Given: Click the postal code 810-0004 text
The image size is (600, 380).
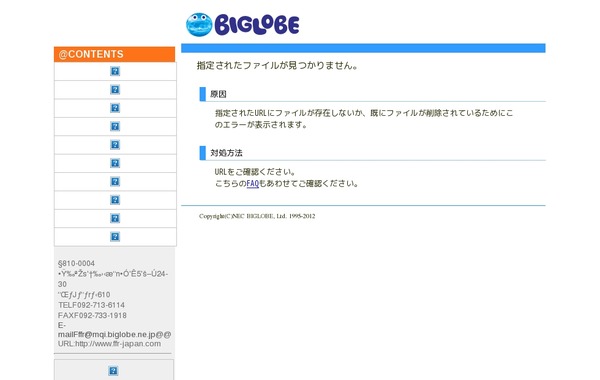Looking at the screenshot, I should 76,263.
